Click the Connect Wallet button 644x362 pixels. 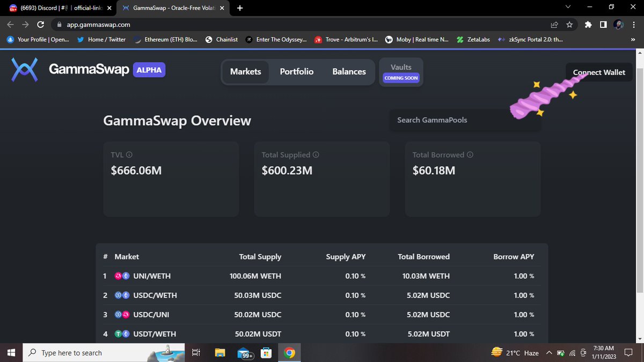pos(599,72)
